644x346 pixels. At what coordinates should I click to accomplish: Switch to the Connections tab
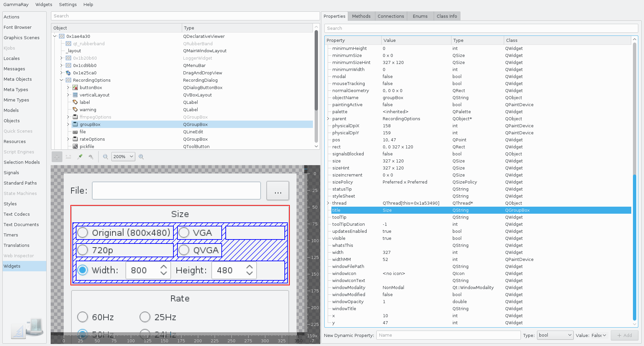coord(391,16)
